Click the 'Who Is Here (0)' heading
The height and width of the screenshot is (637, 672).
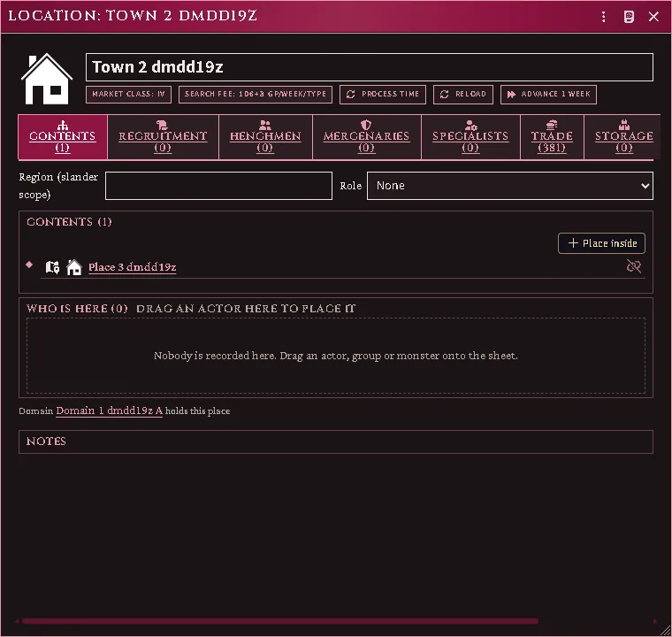(77, 309)
